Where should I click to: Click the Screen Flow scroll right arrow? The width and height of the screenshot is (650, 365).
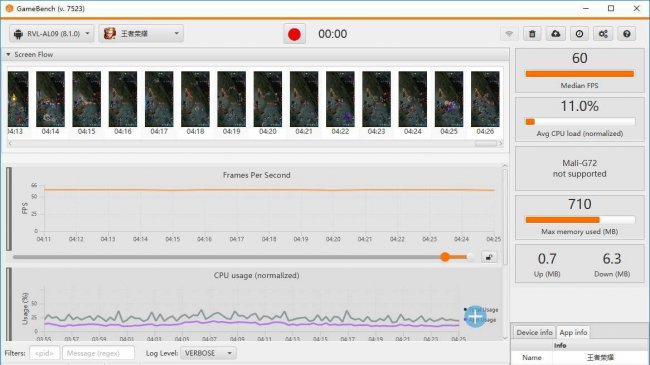500,144
